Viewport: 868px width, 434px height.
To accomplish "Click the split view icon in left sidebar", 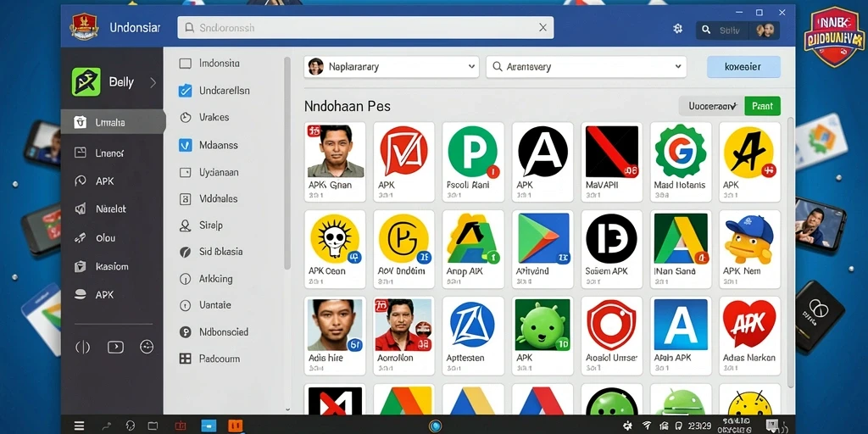I will pyautogui.click(x=82, y=347).
